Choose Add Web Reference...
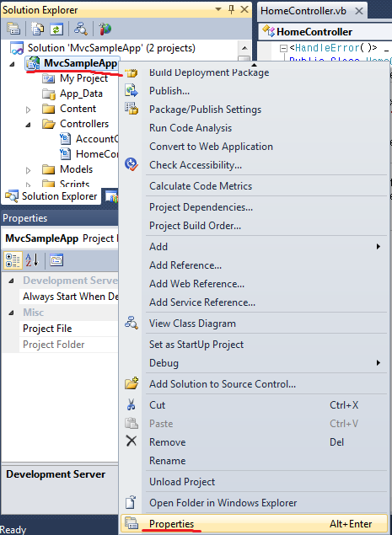Image resolution: width=392 pixels, height=535 pixels. (x=196, y=283)
